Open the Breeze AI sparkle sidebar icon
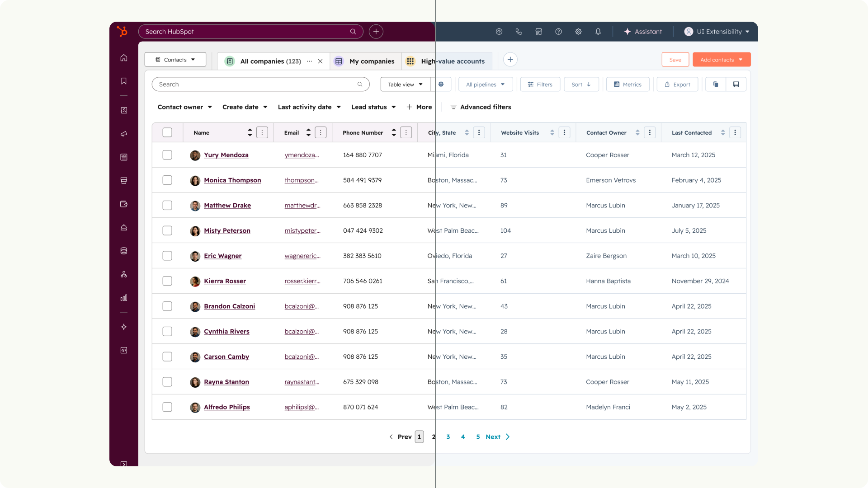The width and height of the screenshot is (868, 488). (x=124, y=327)
